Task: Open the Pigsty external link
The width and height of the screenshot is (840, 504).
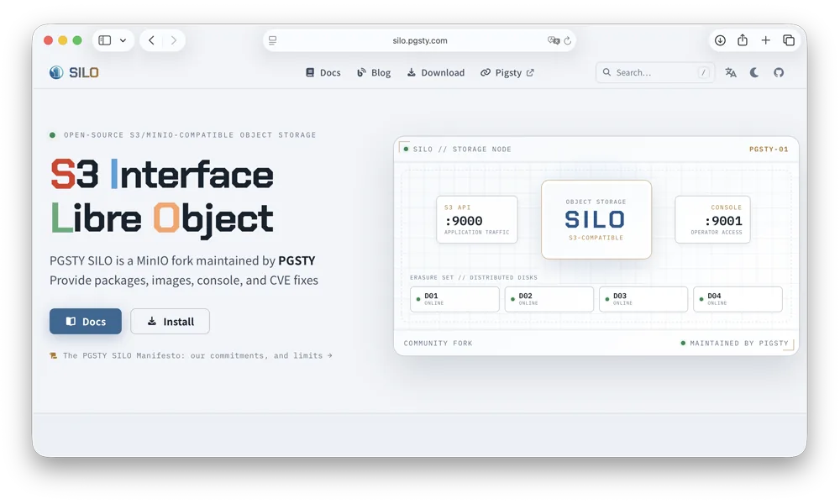Action: click(x=507, y=72)
